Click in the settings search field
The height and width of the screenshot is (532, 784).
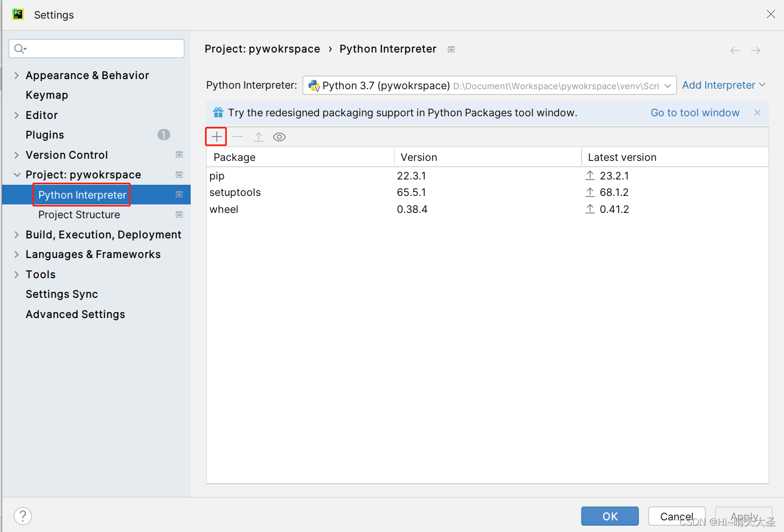point(97,49)
